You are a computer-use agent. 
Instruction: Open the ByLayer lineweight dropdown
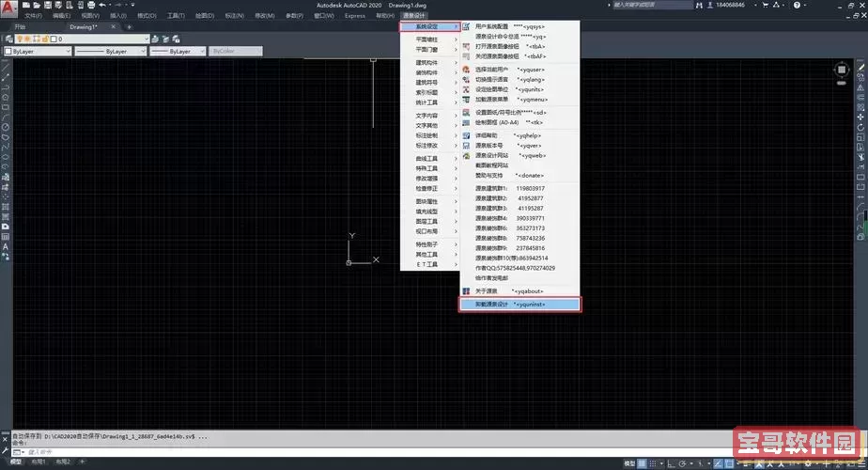178,51
